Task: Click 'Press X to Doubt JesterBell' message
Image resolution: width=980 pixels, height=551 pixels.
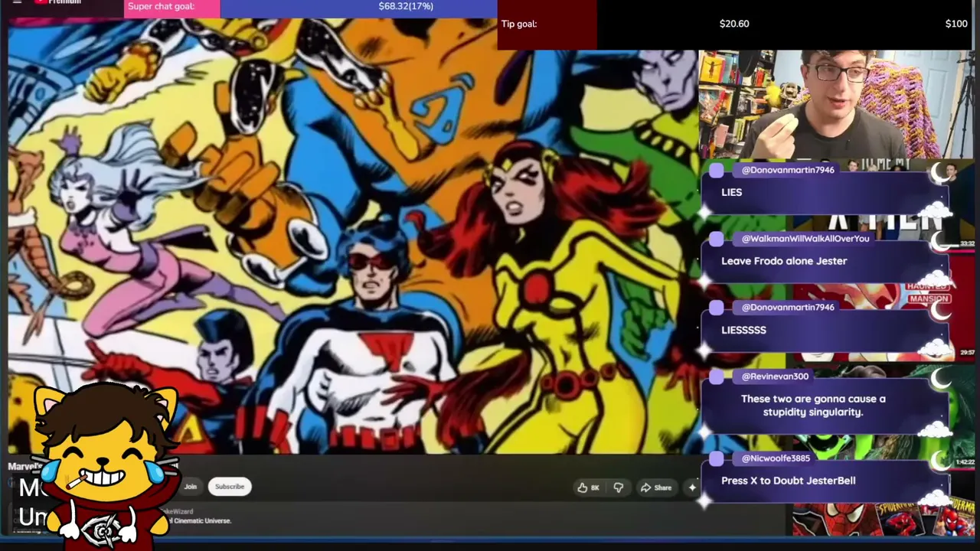Action: 788,481
